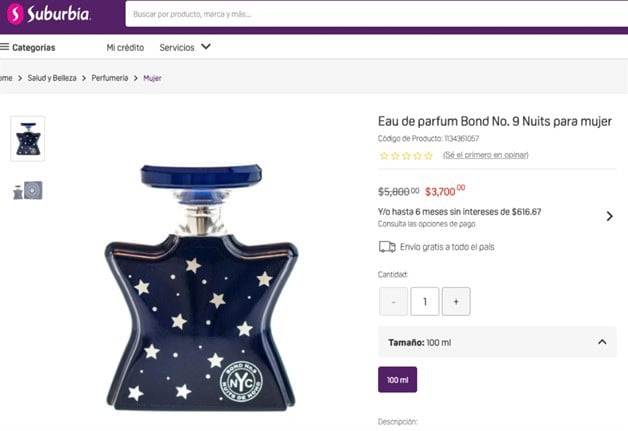
Task: Open the Categorías hamburger menu
Action: tap(6, 47)
